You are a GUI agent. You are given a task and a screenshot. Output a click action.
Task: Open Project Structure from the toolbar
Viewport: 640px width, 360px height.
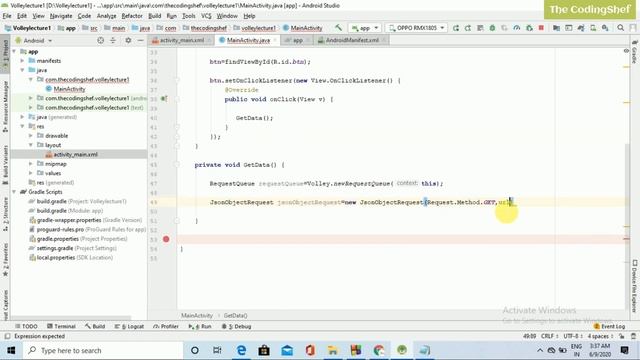pos(556,28)
